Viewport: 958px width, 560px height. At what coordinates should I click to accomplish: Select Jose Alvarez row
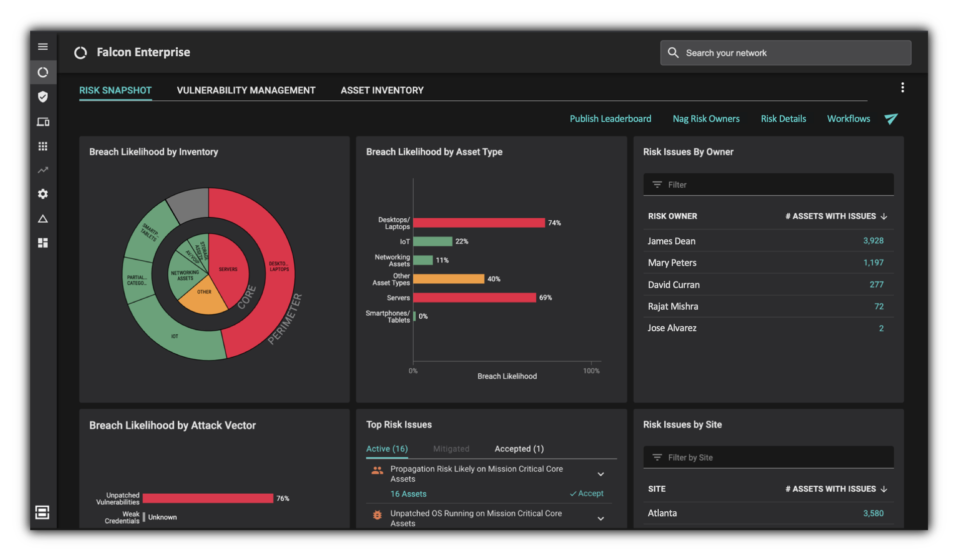coord(768,328)
